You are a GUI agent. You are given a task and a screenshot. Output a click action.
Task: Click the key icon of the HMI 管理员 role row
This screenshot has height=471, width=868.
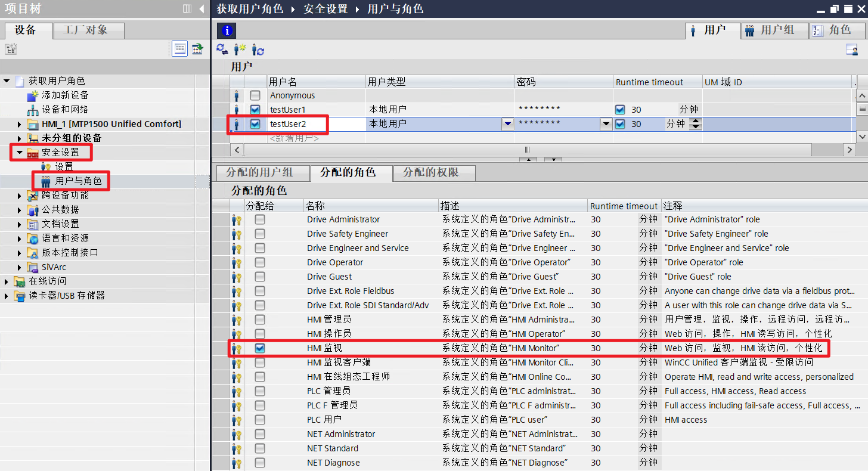coord(237,320)
